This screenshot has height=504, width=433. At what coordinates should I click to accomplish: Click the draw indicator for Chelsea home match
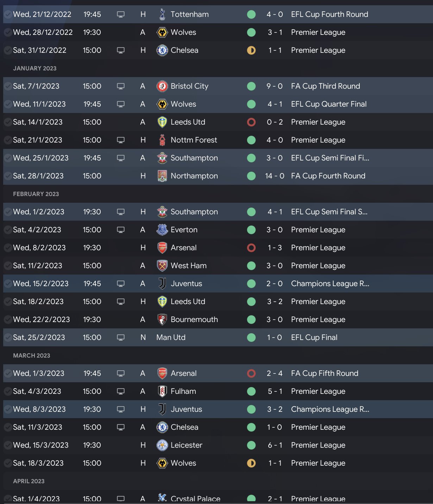pos(251,50)
